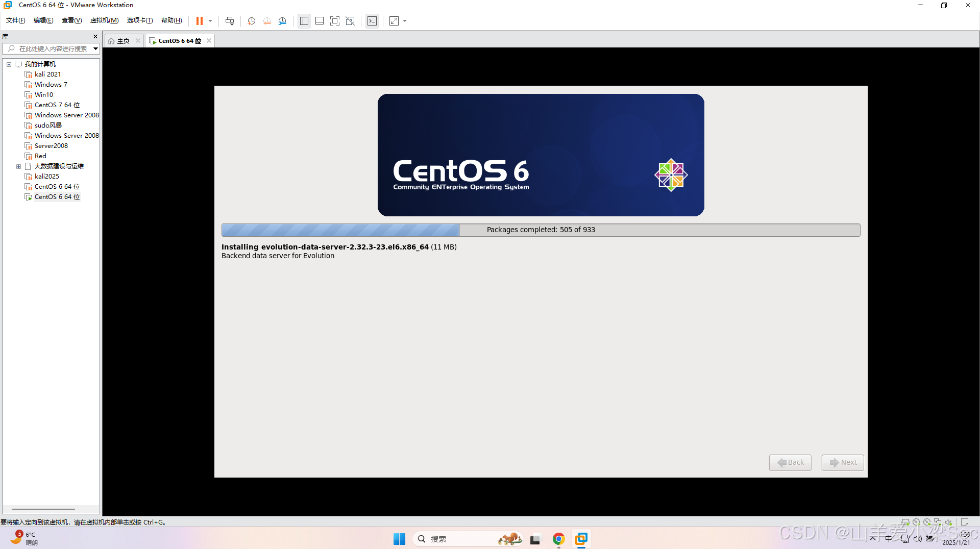
Task: Open the 查看(V) menu
Action: click(x=71, y=20)
